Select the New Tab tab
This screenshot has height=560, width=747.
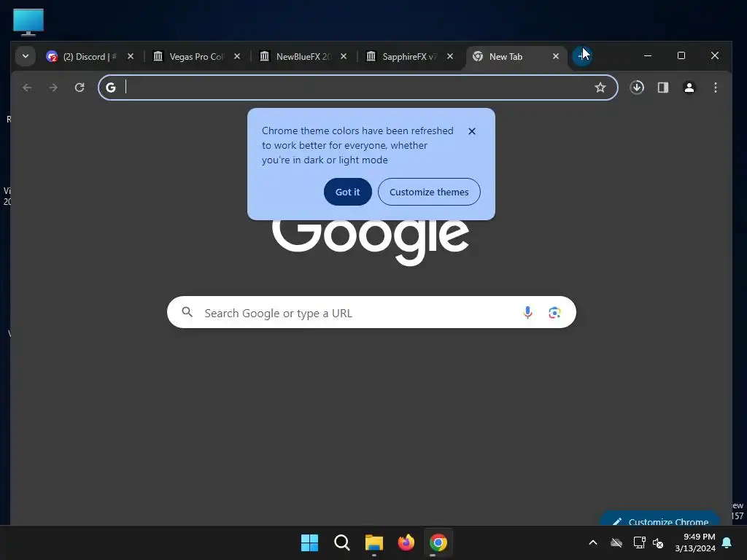tap(516, 57)
